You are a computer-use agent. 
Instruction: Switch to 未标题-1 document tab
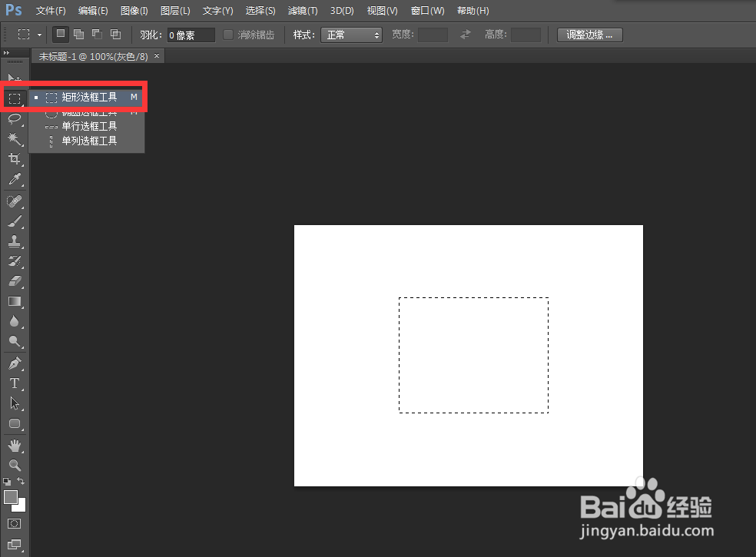coord(93,56)
